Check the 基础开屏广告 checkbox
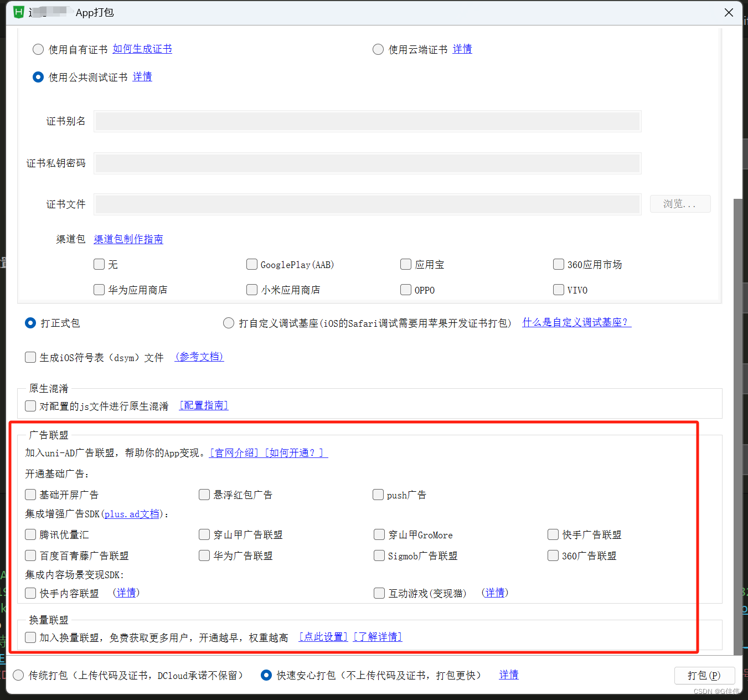The width and height of the screenshot is (748, 700). [30, 495]
